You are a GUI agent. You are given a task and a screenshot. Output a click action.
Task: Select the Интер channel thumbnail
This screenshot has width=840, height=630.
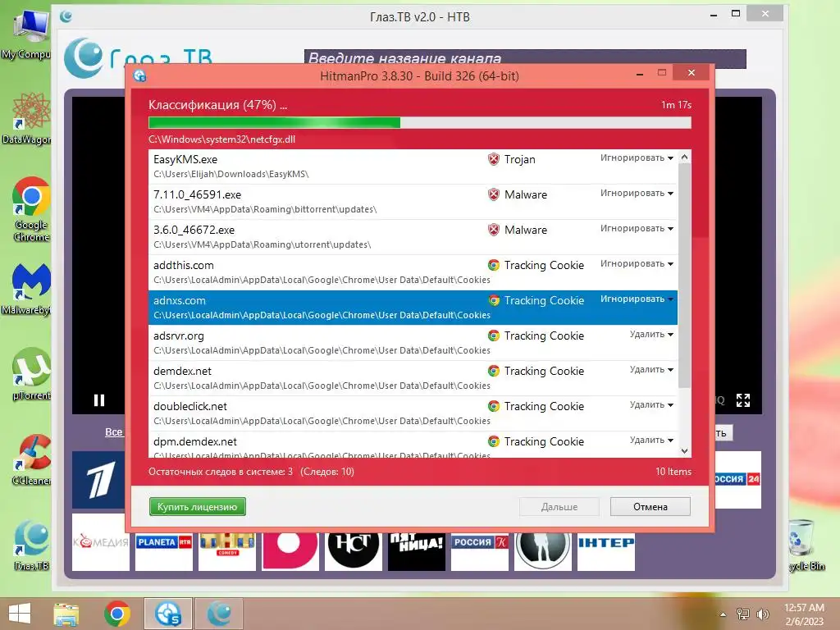coord(606,551)
